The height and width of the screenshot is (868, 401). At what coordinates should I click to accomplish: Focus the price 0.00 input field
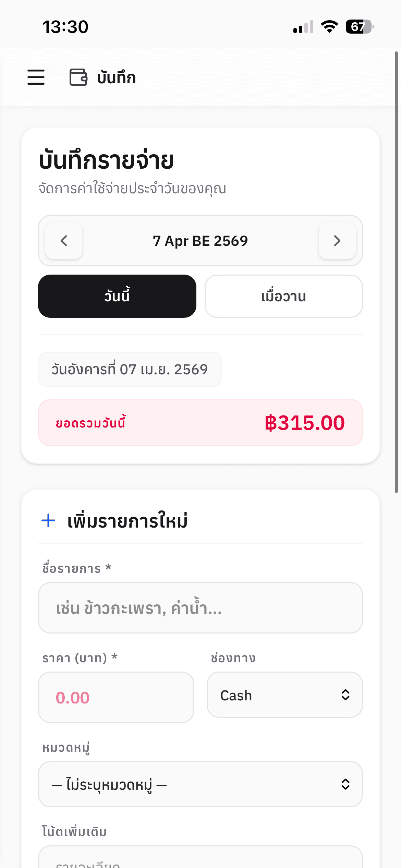[x=116, y=697]
